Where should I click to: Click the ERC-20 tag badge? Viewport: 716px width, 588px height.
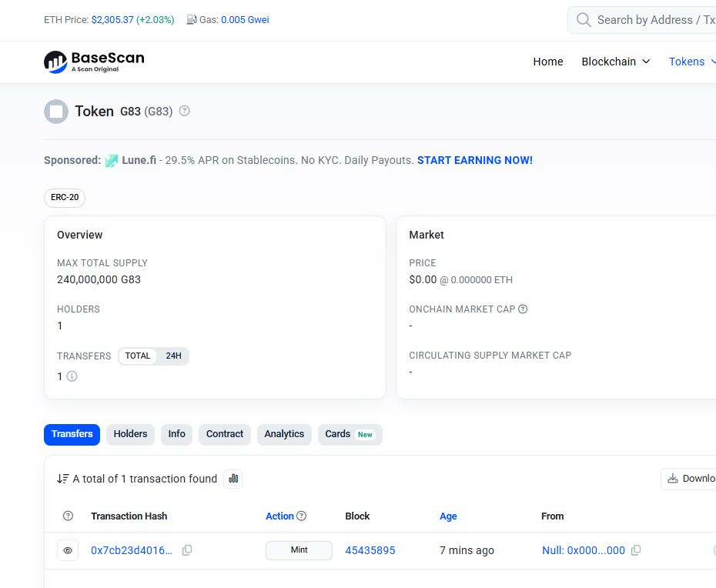pos(65,198)
